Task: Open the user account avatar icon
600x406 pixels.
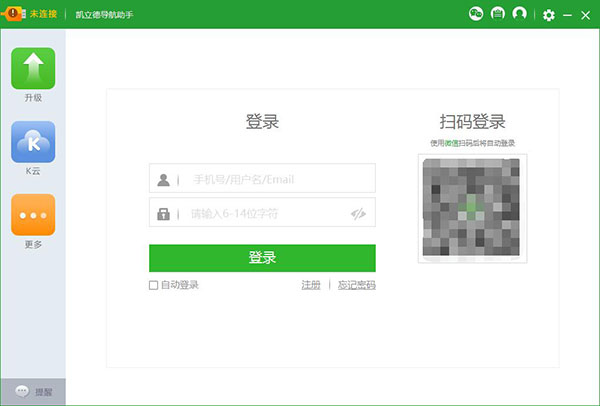Action: tap(519, 14)
